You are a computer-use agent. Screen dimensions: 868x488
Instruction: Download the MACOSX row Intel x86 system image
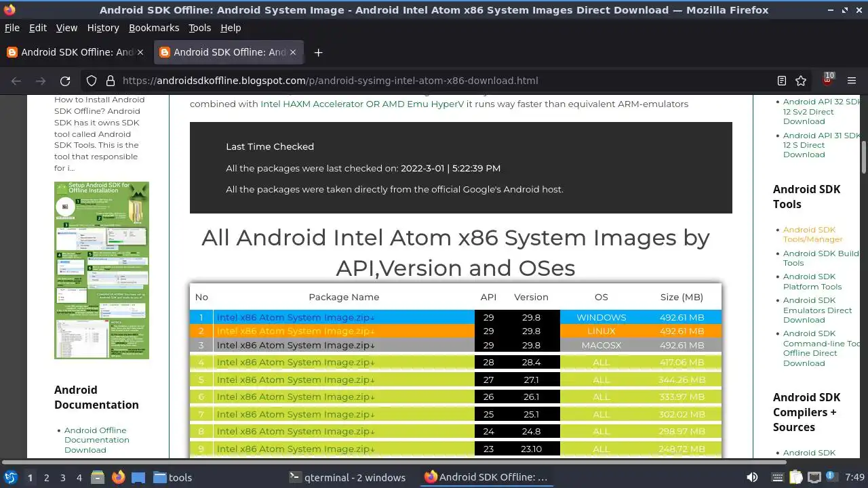[x=296, y=345]
